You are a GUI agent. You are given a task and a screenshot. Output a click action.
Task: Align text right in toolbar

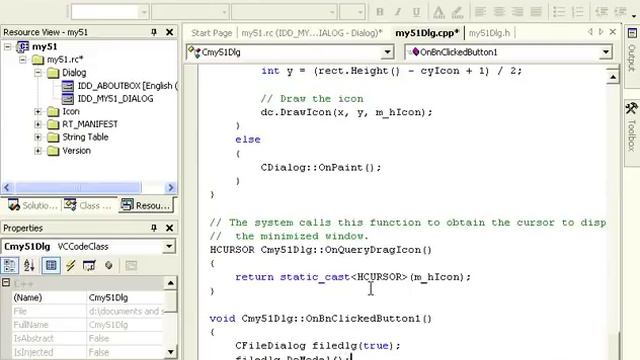(517, 12)
